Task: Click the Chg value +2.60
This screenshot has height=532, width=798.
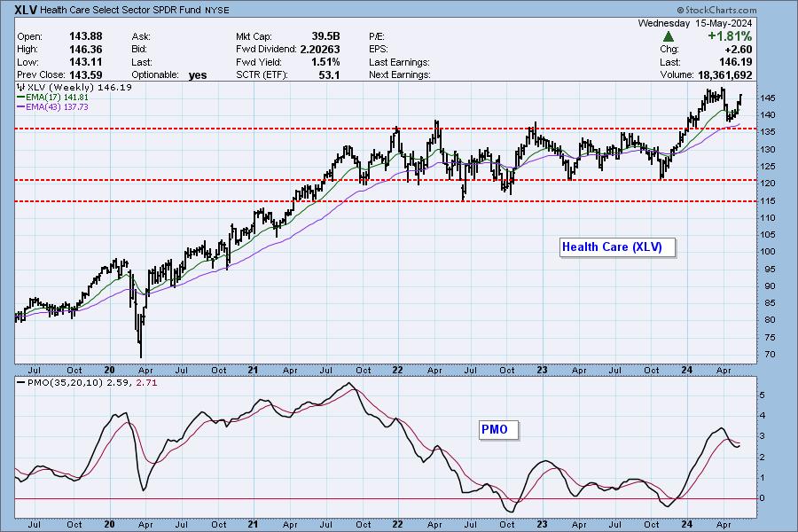Action: (x=738, y=50)
